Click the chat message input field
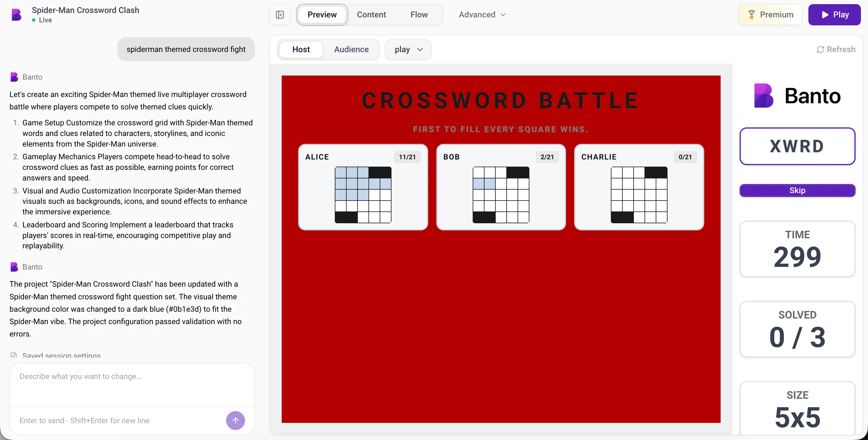 [x=132, y=384]
